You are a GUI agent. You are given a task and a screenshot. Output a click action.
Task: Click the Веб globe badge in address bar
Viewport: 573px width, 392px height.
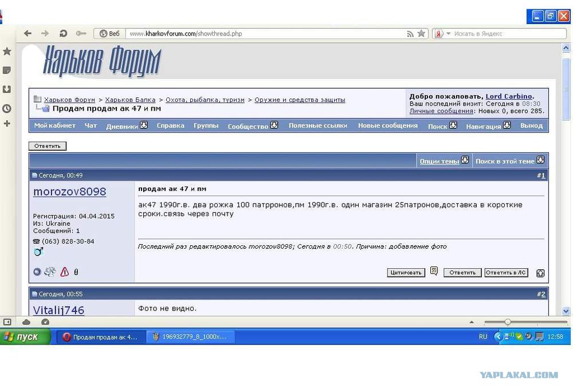(109, 34)
